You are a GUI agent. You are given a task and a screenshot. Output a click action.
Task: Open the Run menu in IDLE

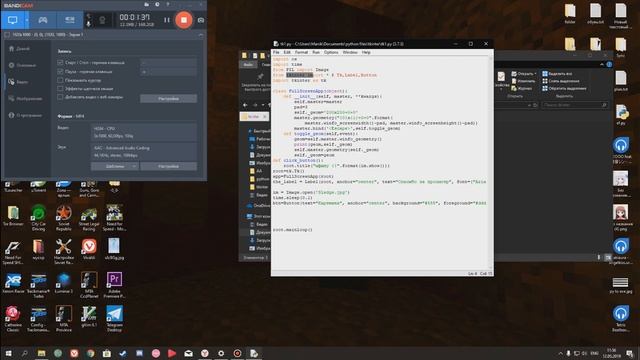(316, 52)
